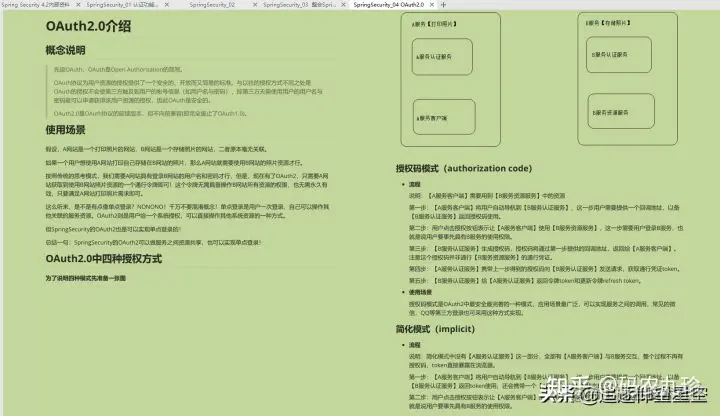720x416 pixels.
Task: Click the 'OAuth2.0中四种授权方式' heading
Action: [104, 259]
